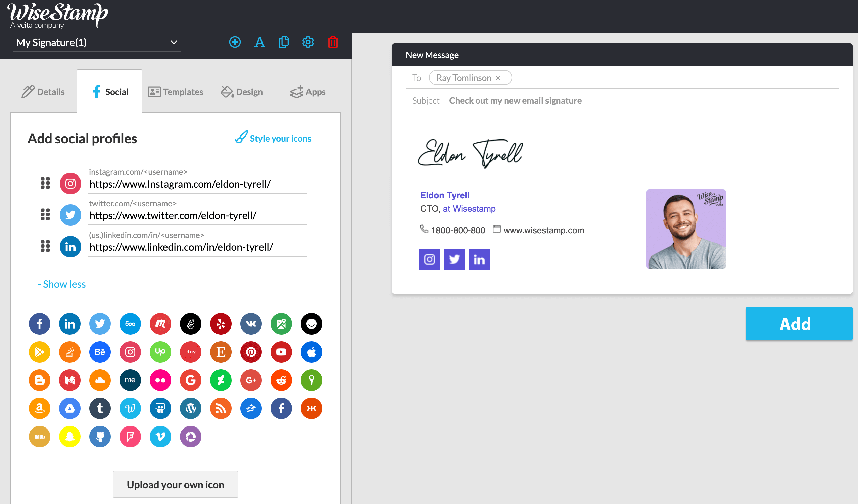Add the eBay icon from the grid
Image resolution: width=858 pixels, height=504 pixels.
pyautogui.click(x=191, y=352)
